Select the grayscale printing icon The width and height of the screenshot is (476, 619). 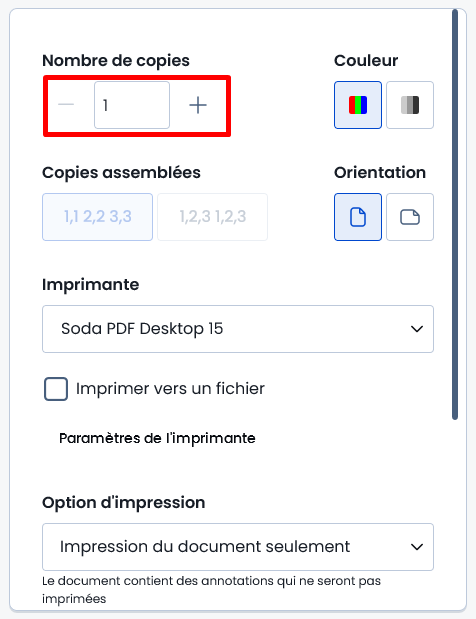point(410,105)
